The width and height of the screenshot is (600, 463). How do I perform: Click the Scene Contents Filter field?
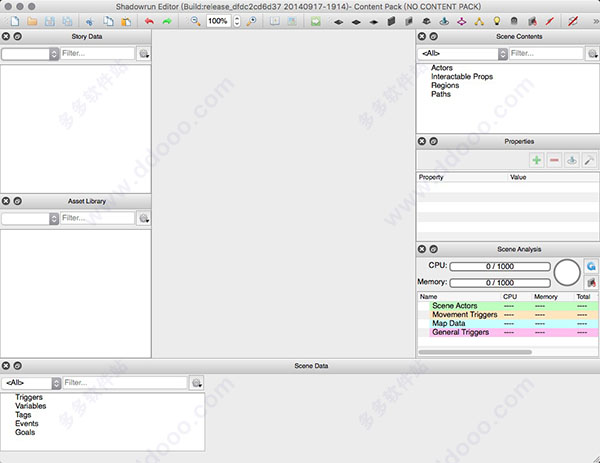(x=546, y=53)
